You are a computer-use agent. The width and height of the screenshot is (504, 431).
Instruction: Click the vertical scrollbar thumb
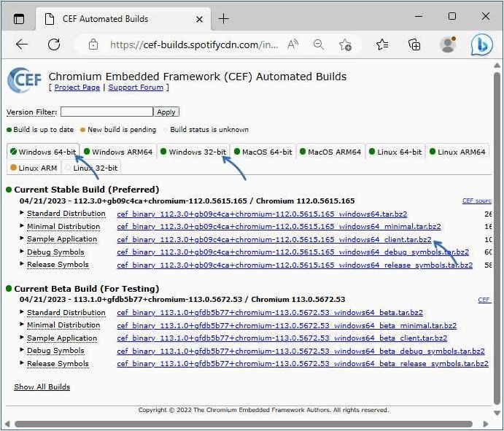tap(497, 238)
